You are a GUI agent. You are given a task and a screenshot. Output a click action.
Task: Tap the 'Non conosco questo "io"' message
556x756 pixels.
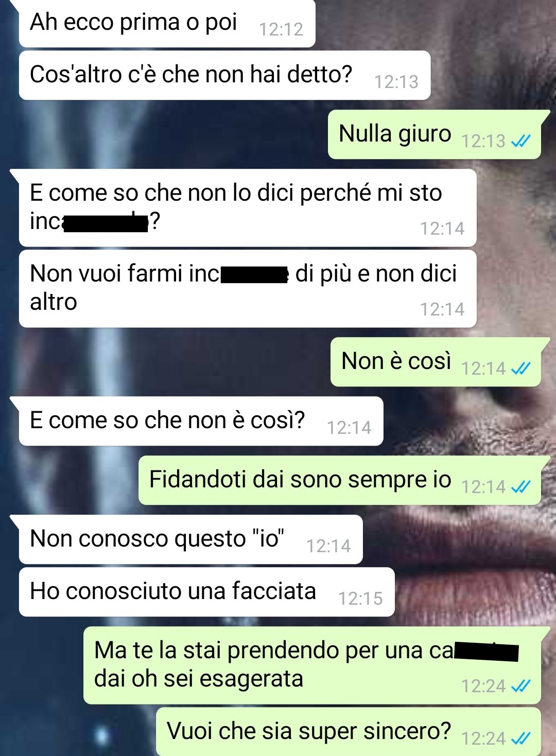click(190, 539)
